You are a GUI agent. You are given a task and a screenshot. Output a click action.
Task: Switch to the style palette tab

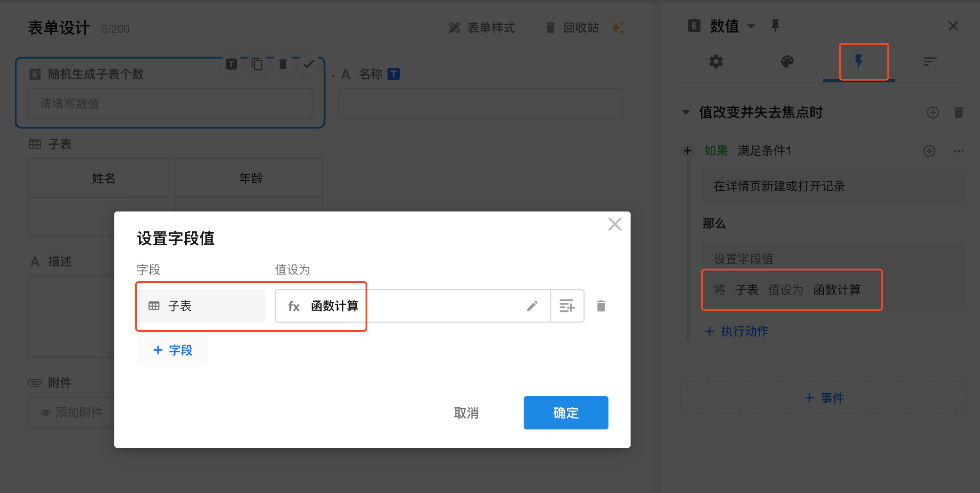click(787, 61)
